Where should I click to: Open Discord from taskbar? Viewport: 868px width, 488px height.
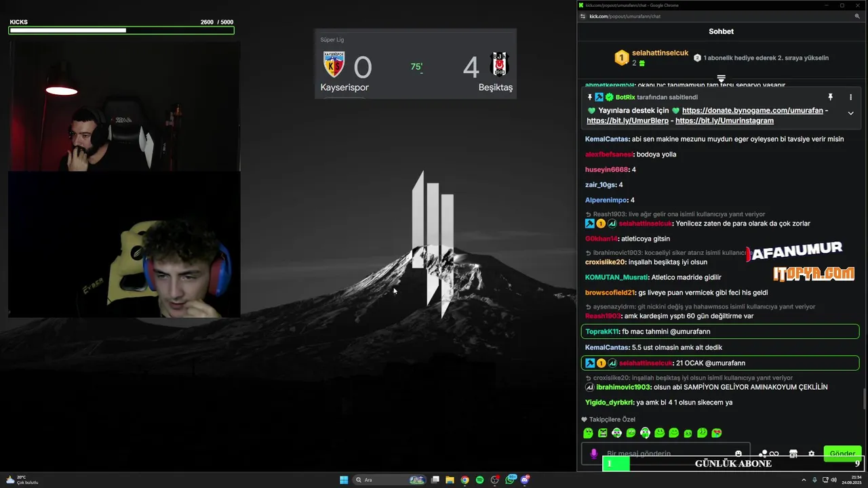[525, 480]
